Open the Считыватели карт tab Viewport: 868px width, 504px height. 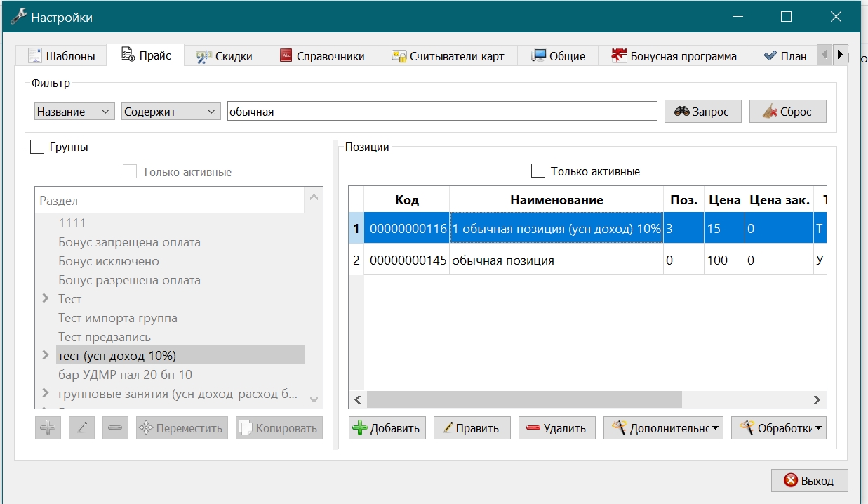click(448, 56)
